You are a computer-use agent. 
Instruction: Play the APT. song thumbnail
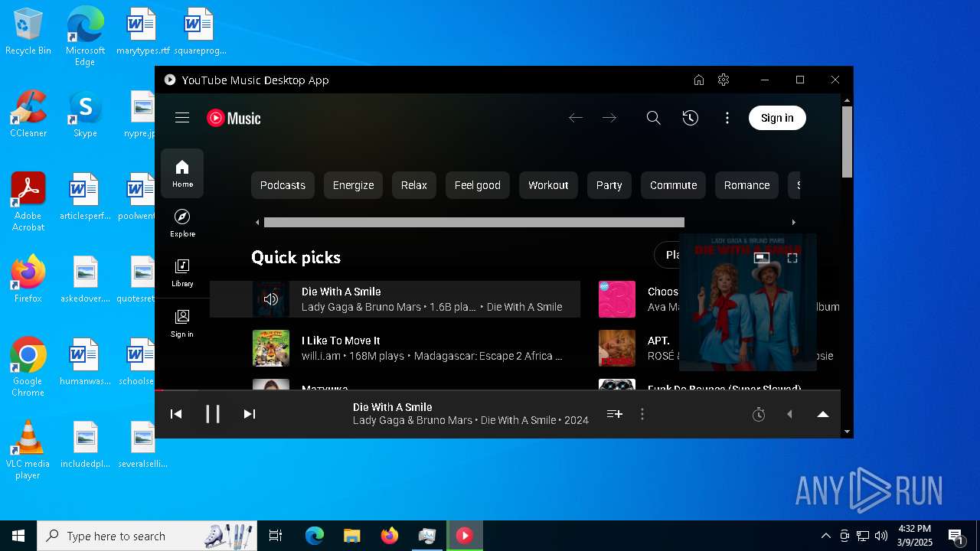pos(617,348)
